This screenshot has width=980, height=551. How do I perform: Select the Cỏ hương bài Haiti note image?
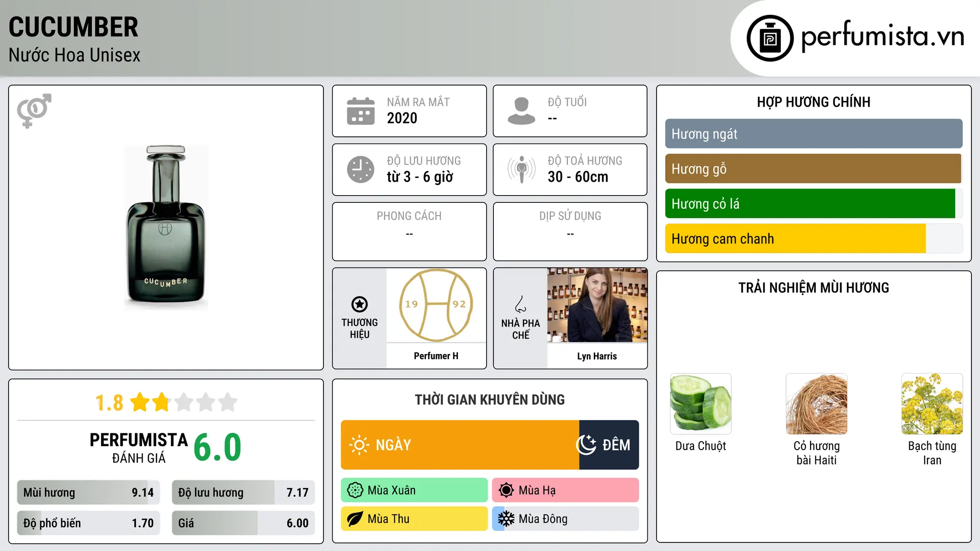coord(816,404)
